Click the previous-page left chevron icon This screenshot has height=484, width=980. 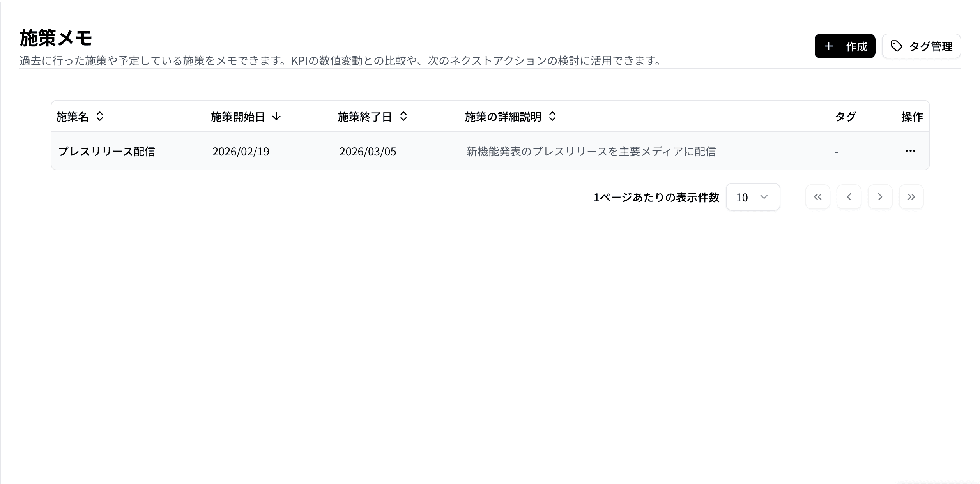click(x=849, y=197)
